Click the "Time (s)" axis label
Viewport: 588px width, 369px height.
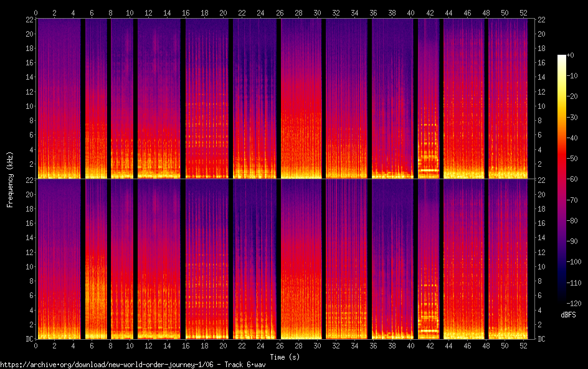pyautogui.click(x=284, y=357)
